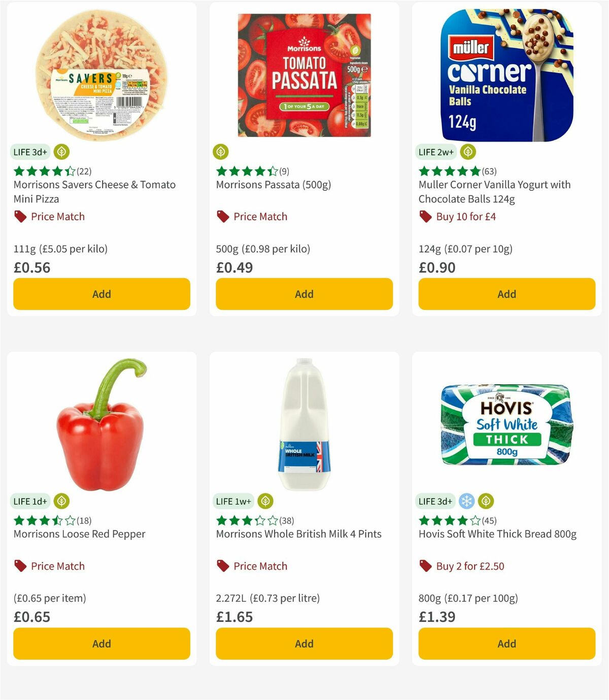Click the tag icon beside Buy 2 for £2.50
The image size is (609, 700).
(425, 566)
